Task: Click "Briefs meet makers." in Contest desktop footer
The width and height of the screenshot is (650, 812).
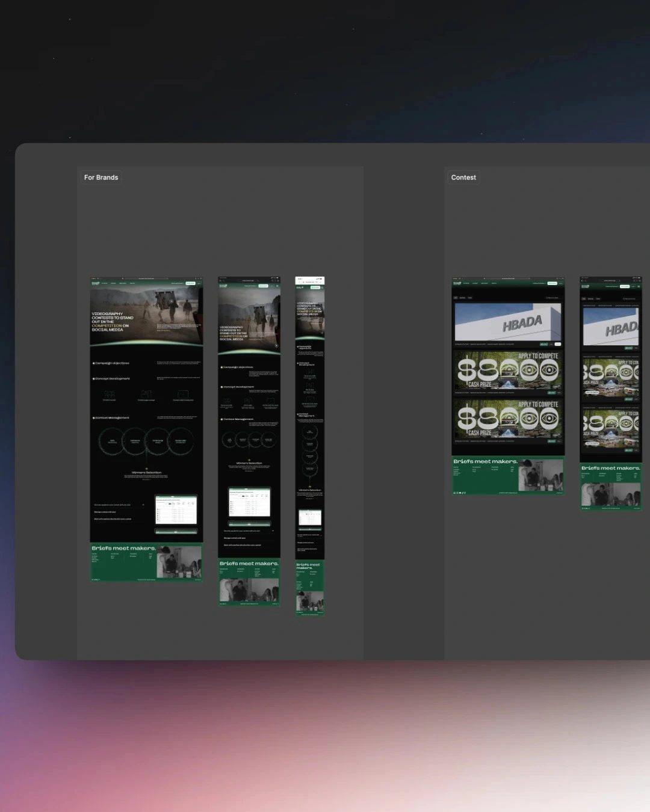Action: point(486,462)
